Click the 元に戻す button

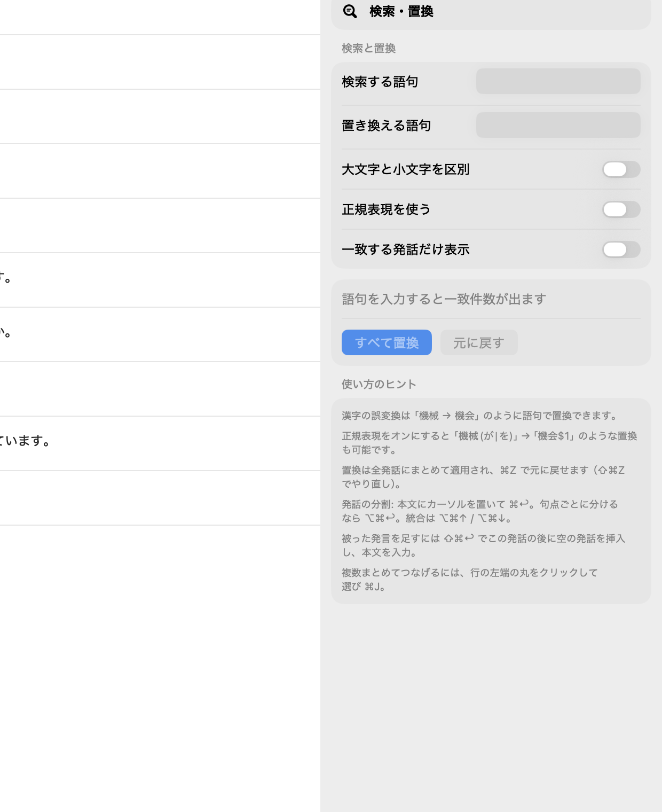479,342
